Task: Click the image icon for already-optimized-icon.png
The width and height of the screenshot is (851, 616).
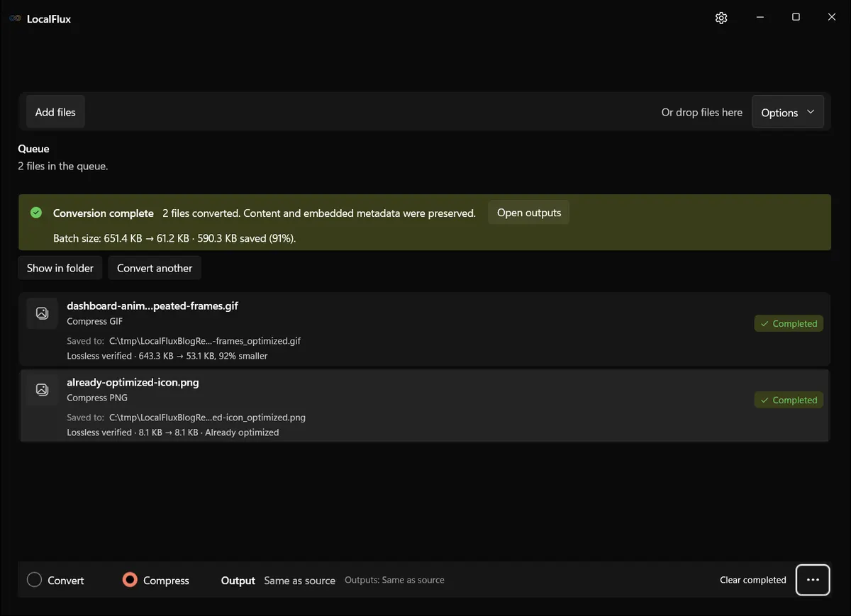Action: (42, 389)
